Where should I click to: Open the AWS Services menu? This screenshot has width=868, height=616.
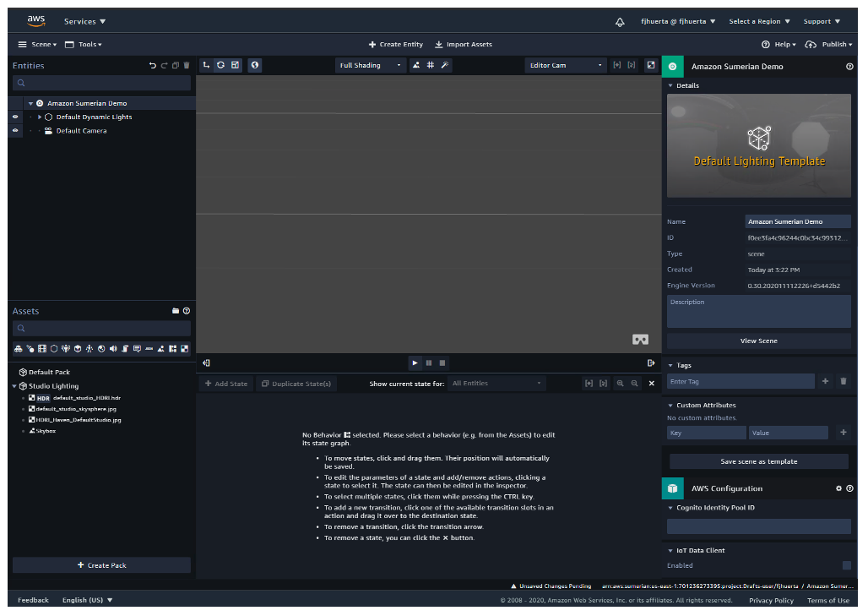tap(84, 22)
